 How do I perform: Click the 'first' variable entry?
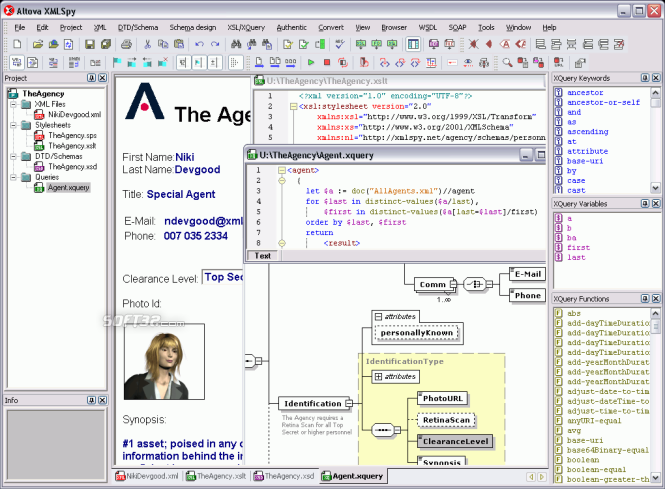[578, 248]
